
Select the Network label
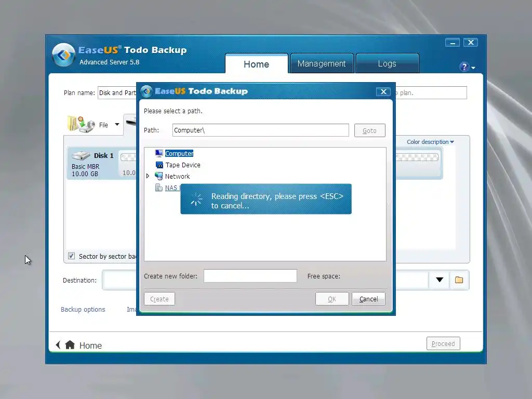coord(178,177)
